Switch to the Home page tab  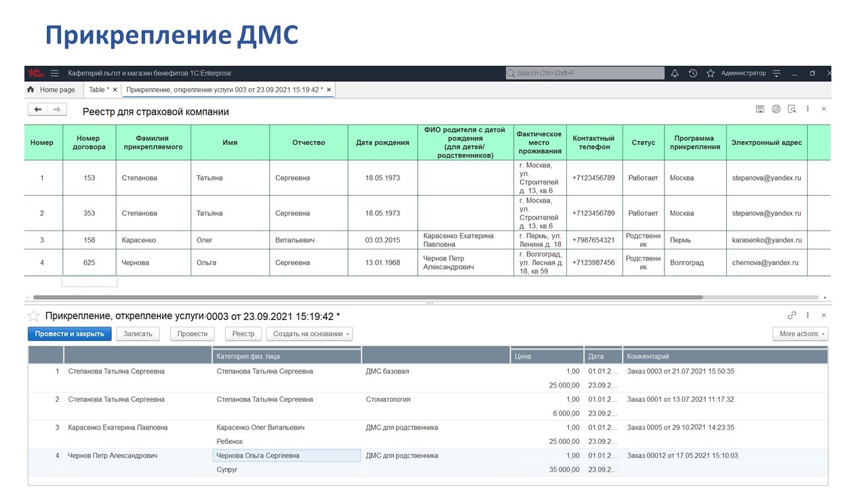pos(53,89)
